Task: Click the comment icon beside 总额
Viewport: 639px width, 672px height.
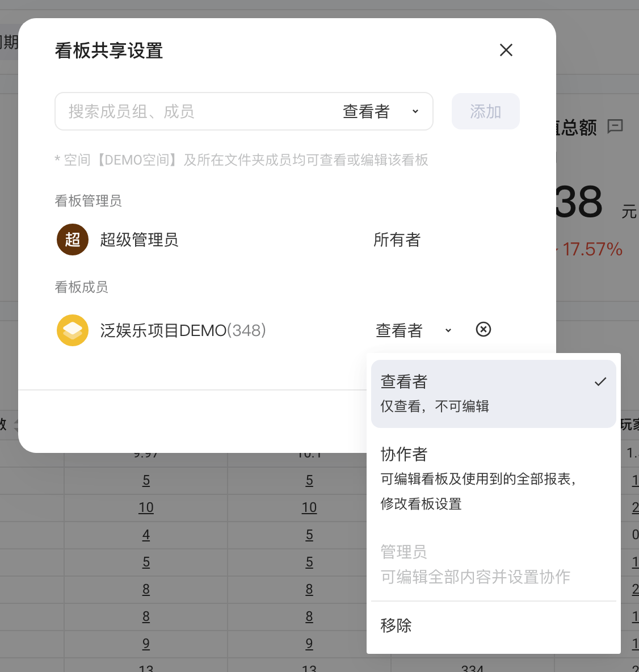Action: point(615,127)
